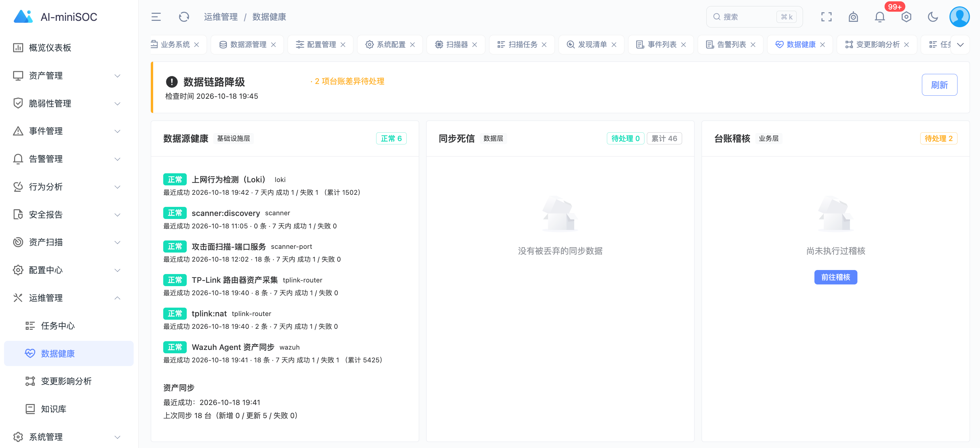Viewport: 980px width, 448px height.
Task: Click the 刷新 button
Action: 939,85
